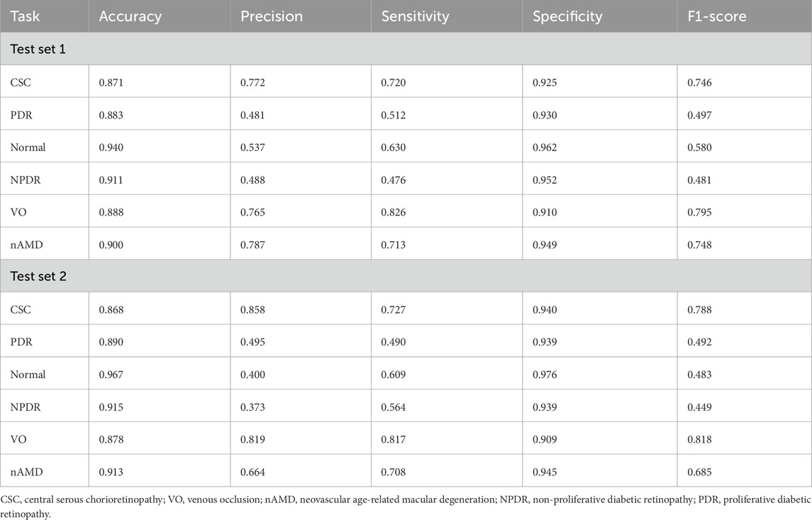Select the Test set 1 section row

(x=38, y=49)
